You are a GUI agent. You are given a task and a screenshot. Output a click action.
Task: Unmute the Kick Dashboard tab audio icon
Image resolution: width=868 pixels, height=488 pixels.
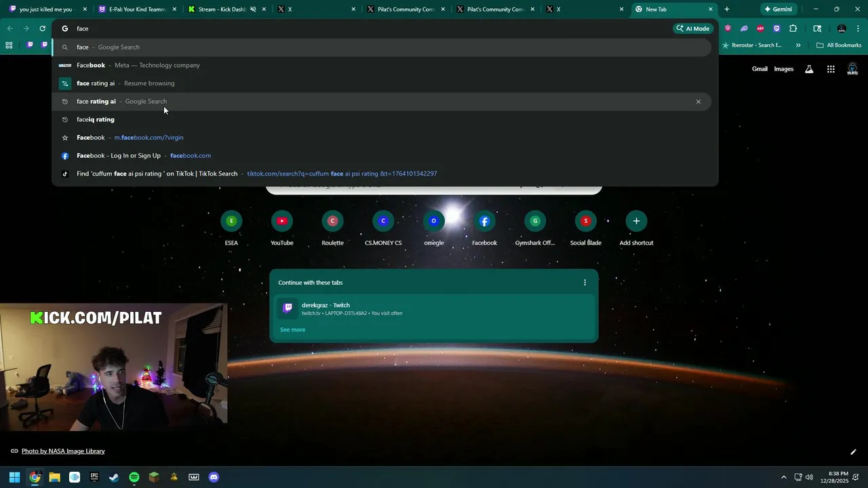(x=253, y=9)
